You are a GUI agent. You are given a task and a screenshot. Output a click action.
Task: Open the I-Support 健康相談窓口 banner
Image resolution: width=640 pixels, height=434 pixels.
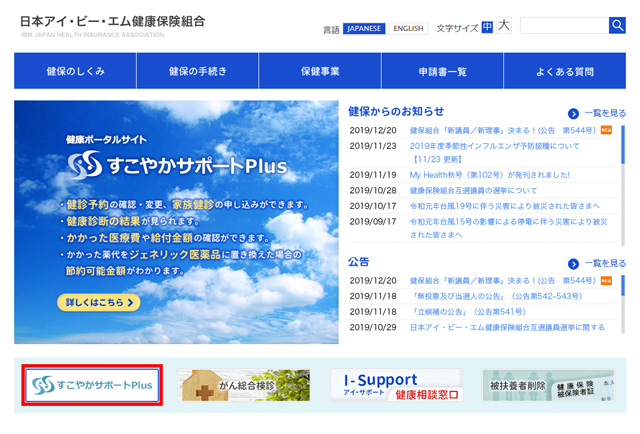pos(396,385)
